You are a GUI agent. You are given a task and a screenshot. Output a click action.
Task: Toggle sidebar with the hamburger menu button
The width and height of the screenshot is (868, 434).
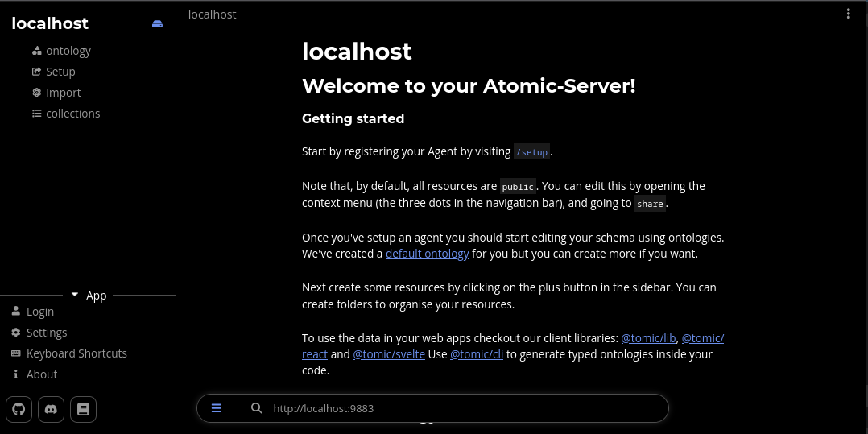(217, 408)
